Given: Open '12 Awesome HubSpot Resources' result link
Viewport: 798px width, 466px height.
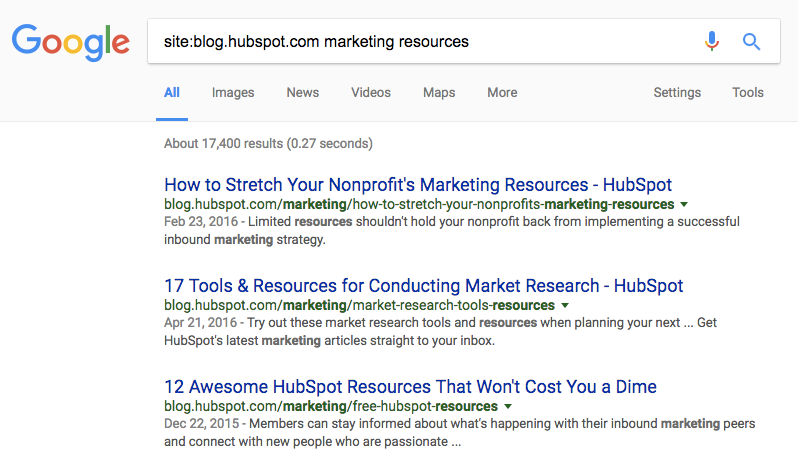Looking at the screenshot, I should pos(410,387).
